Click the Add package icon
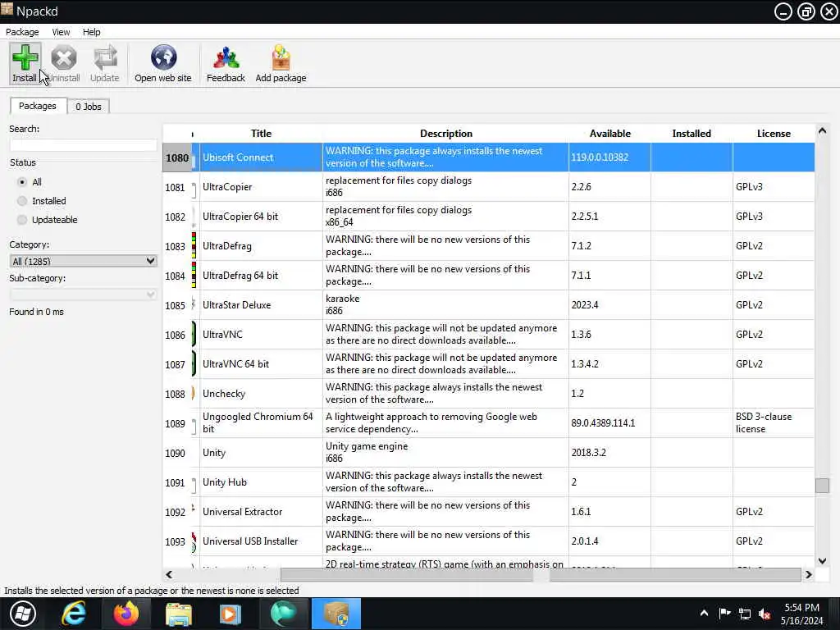 tap(281, 57)
